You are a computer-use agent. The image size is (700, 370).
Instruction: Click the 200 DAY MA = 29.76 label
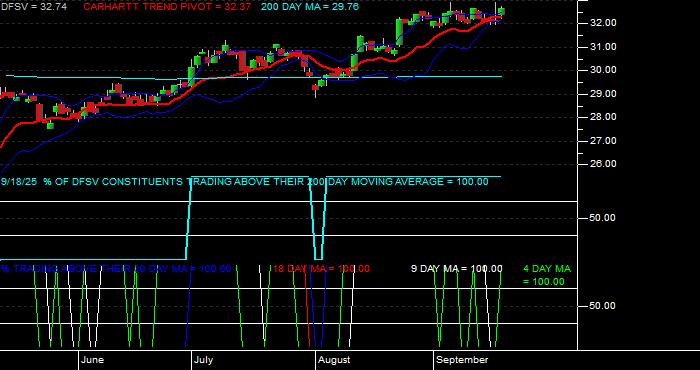pyautogui.click(x=310, y=7)
